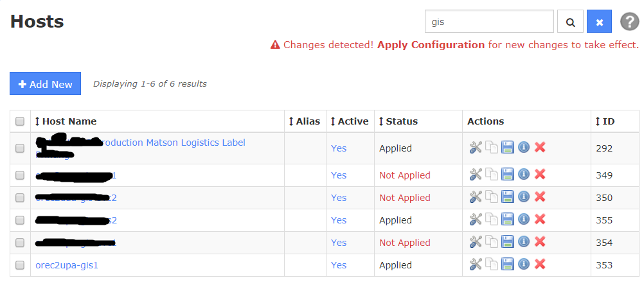Sort by the Active column header
This screenshot has width=644, height=287.
click(x=353, y=121)
